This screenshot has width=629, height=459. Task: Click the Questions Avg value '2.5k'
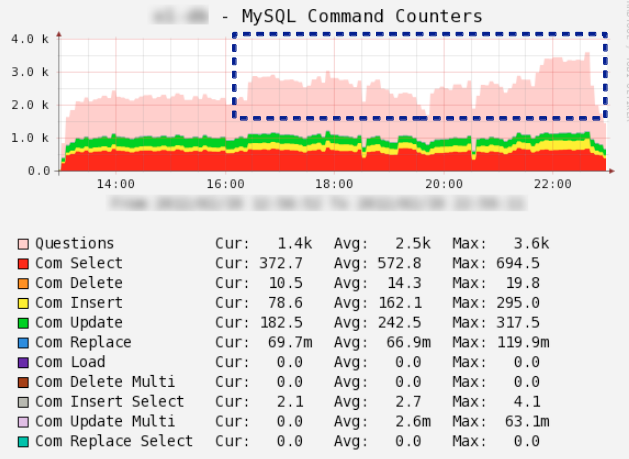413,244
